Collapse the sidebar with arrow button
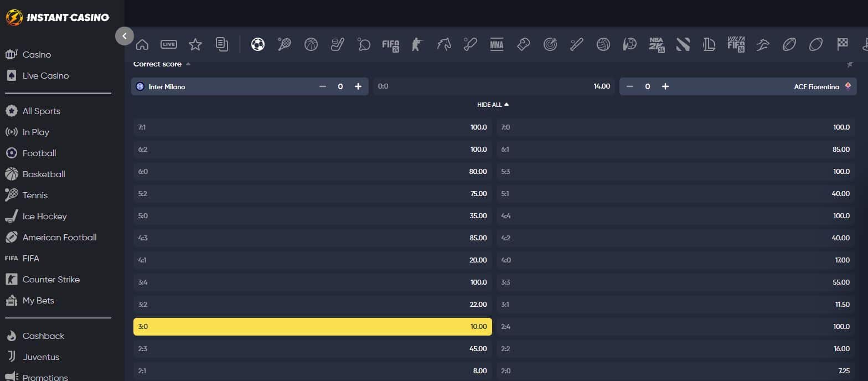 pyautogui.click(x=125, y=36)
